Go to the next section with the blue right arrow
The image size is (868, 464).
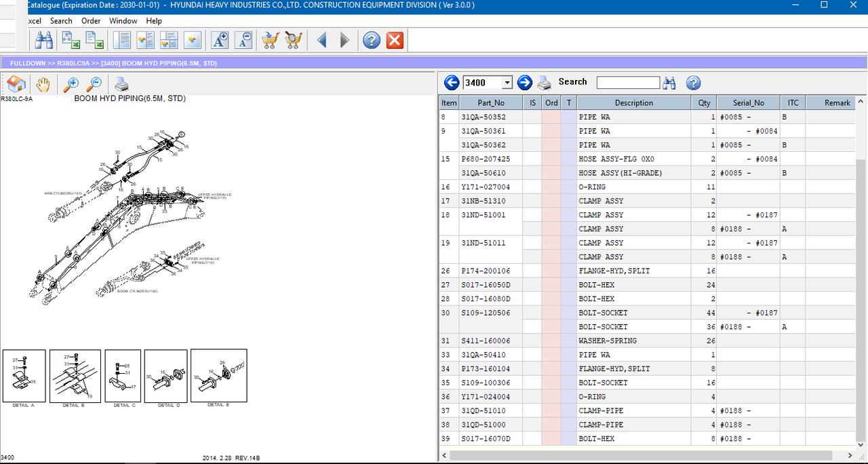coord(525,83)
